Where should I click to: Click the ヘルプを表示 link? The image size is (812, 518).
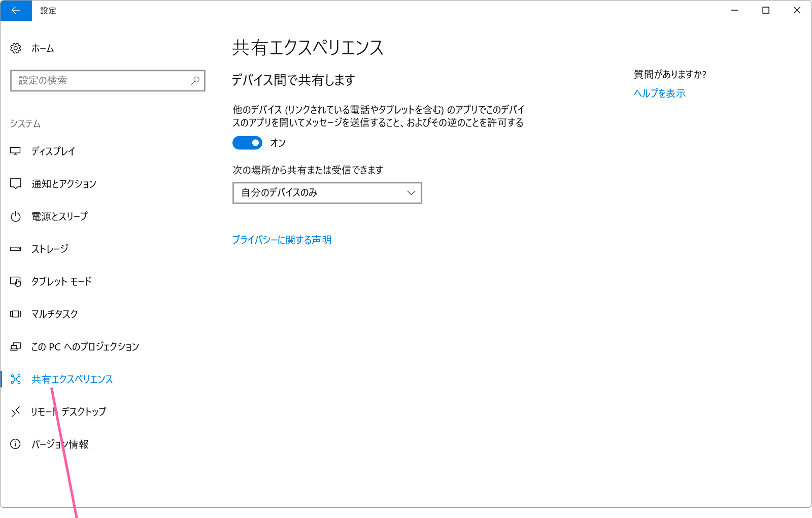pos(660,93)
